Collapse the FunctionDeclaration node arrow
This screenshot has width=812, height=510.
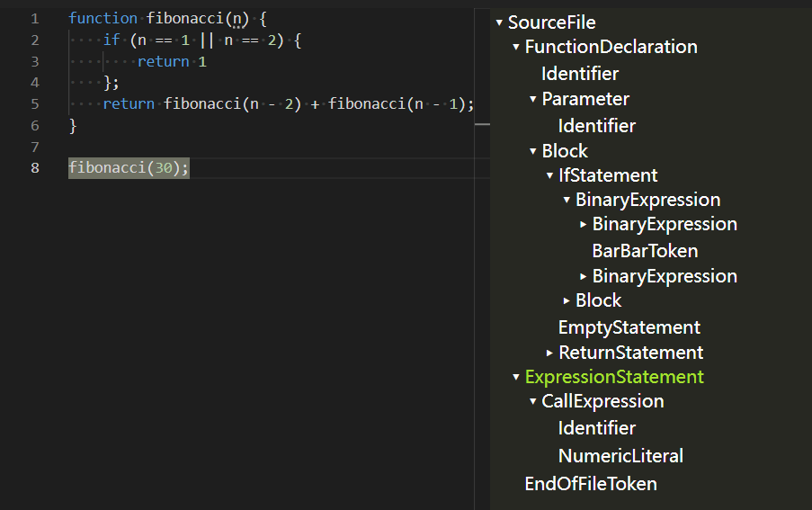516,47
